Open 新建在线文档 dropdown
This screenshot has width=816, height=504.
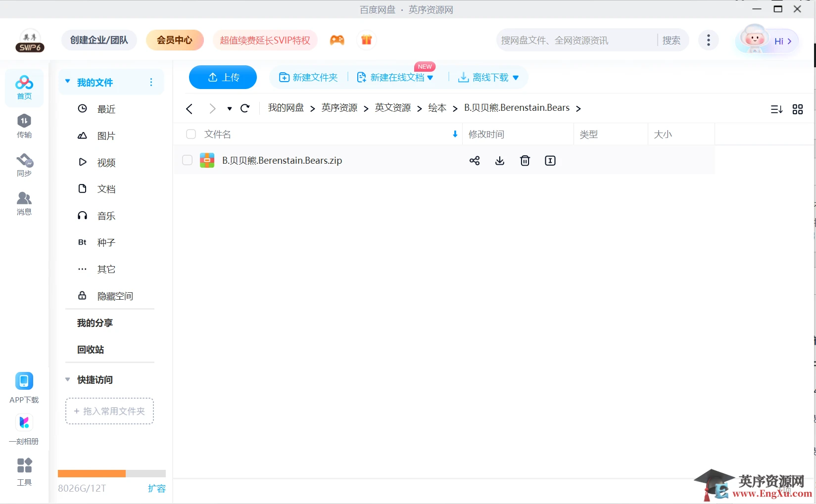pyautogui.click(x=430, y=78)
